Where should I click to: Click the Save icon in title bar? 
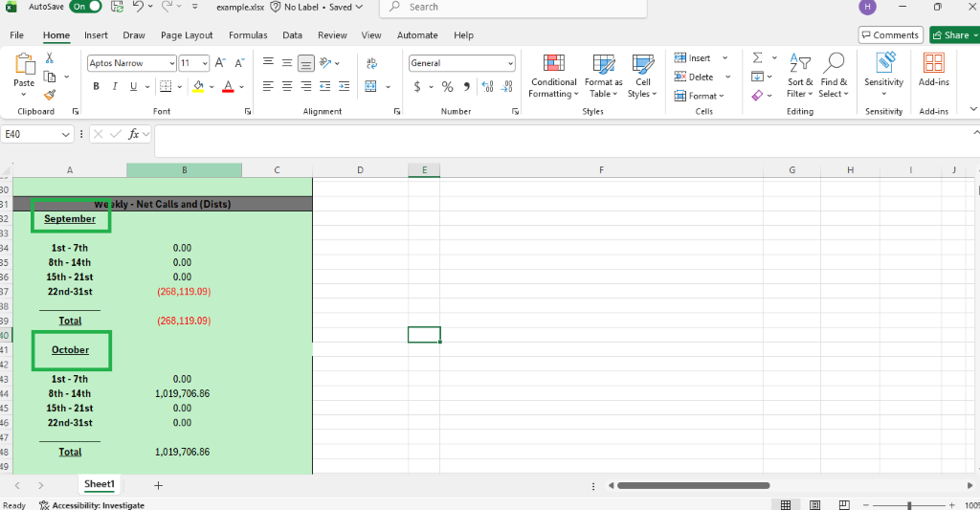(x=117, y=7)
